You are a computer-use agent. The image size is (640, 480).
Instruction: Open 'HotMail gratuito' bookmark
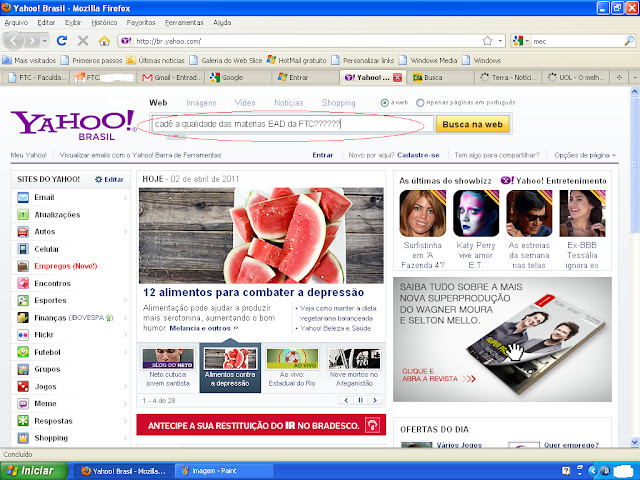click(x=297, y=60)
